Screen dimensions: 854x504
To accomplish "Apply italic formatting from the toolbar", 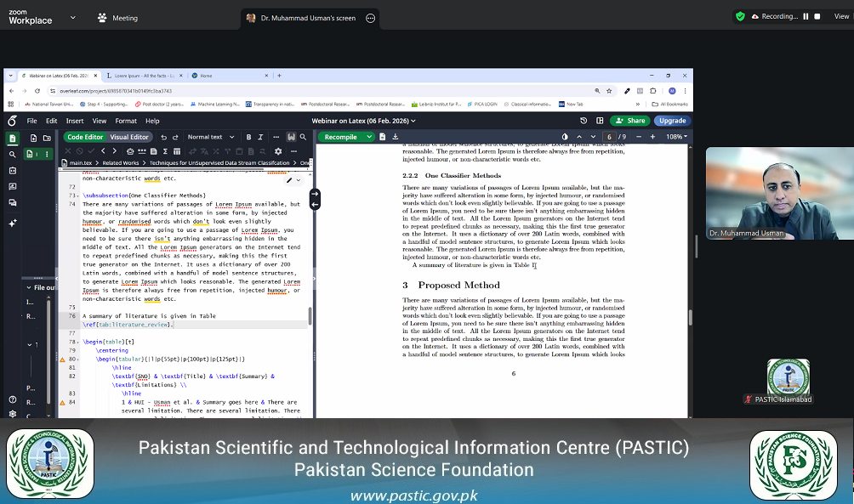I will (262, 137).
